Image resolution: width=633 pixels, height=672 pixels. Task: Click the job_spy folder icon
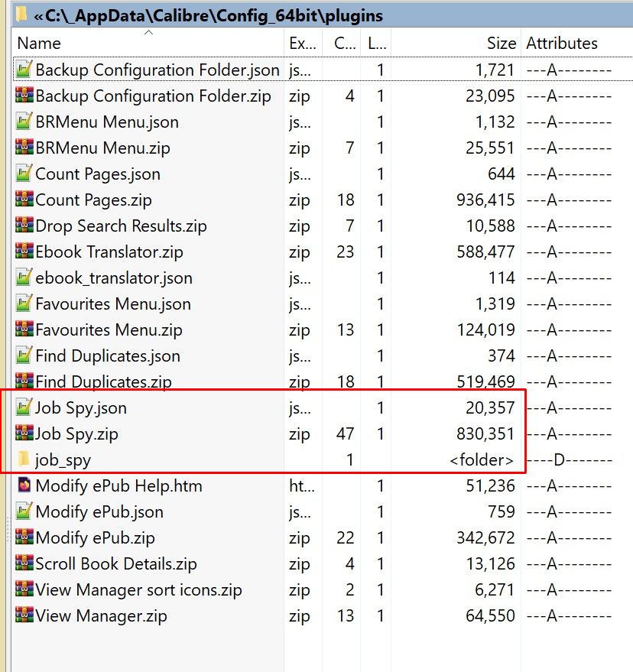click(x=24, y=459)
